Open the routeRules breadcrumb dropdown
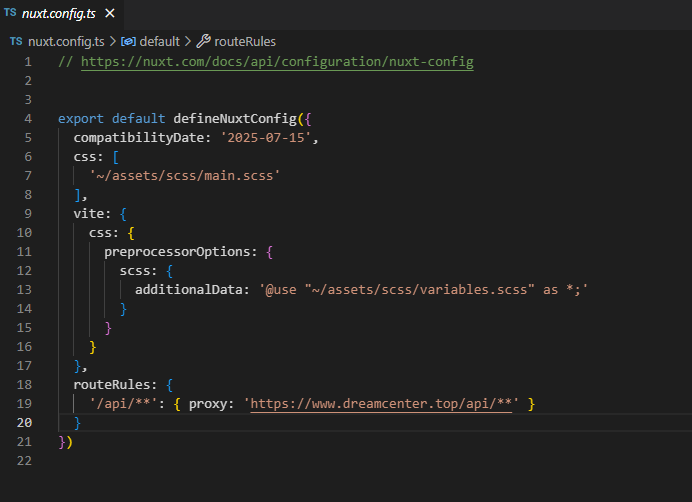Screen dimensions: 692x502 click(x=245, y=42)
